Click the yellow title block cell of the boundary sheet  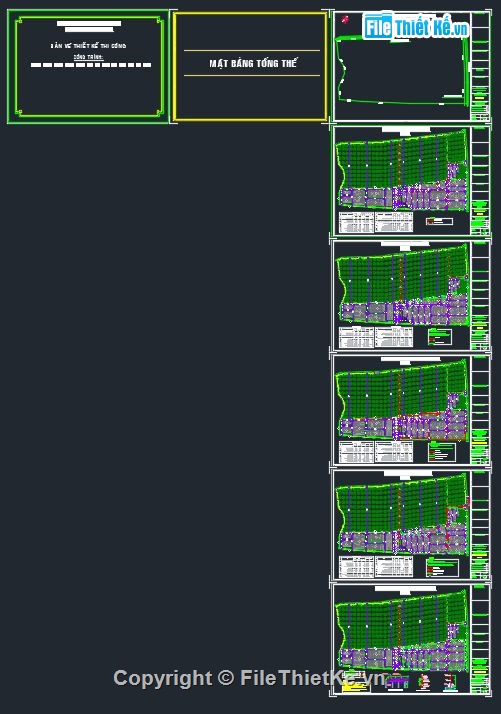coord(480,97)
